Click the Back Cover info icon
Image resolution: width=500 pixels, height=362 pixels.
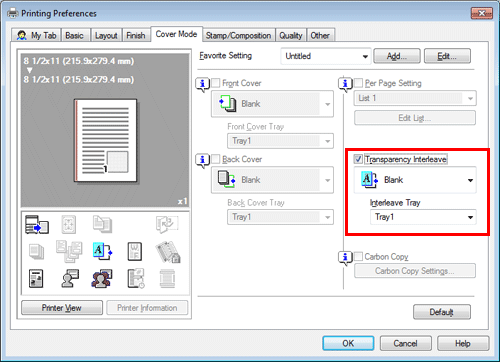tap(202, 161)
